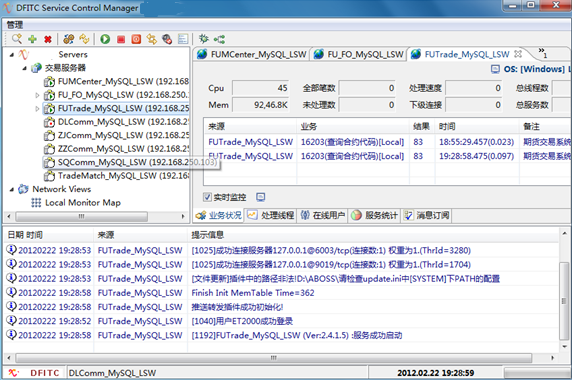Viewport: 572px width, 380px height.
Task: Click the magnifier search icon in toolbar
Action: tap(17, 39)
